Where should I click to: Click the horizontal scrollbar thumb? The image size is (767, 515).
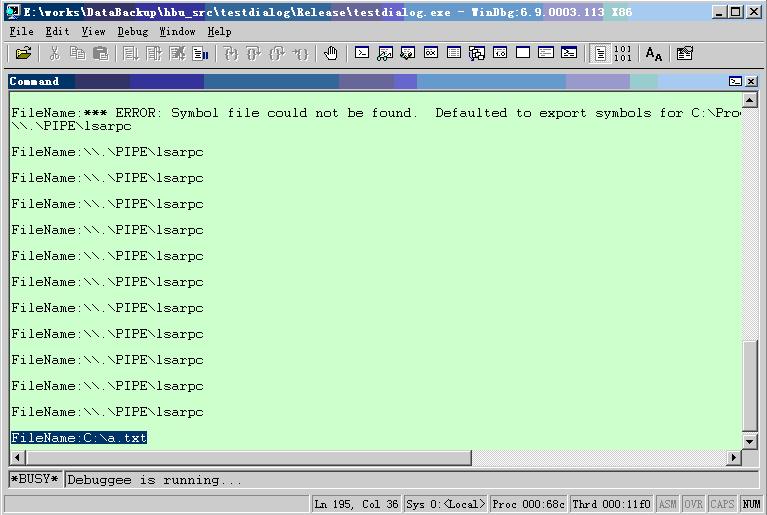point(248,457)
